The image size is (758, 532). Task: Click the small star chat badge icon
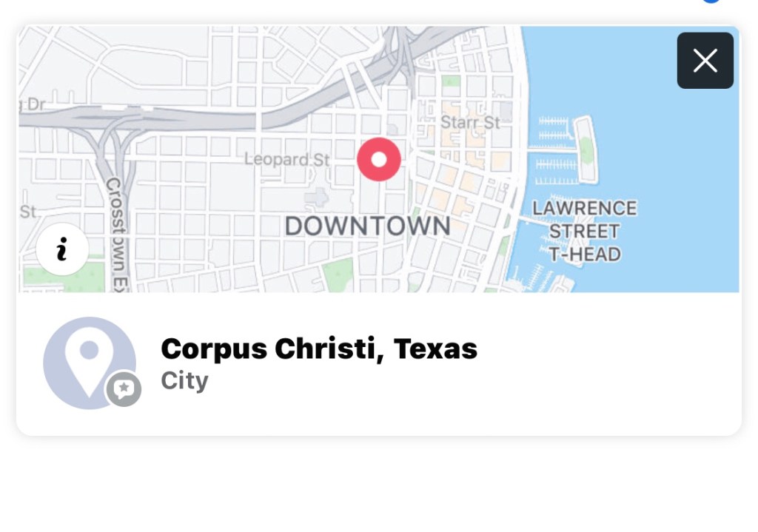click(124, 388)
